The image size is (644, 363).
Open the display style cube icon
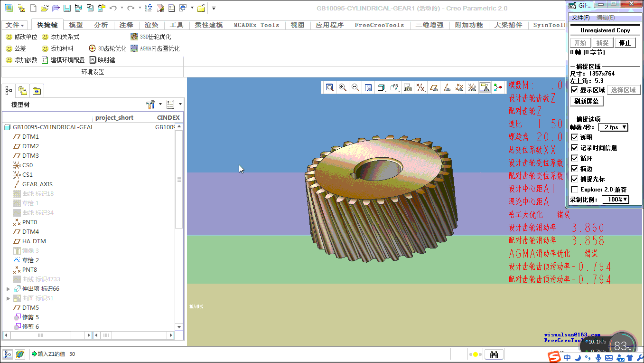click(x=381, y=87)
